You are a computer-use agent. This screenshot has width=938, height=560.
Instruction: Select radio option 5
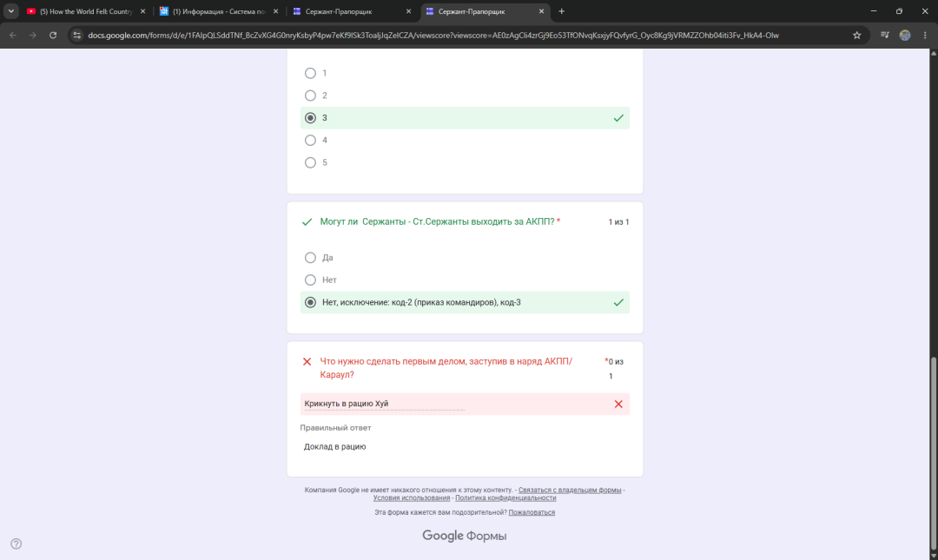pyautogui.click(x=310, y=162)
